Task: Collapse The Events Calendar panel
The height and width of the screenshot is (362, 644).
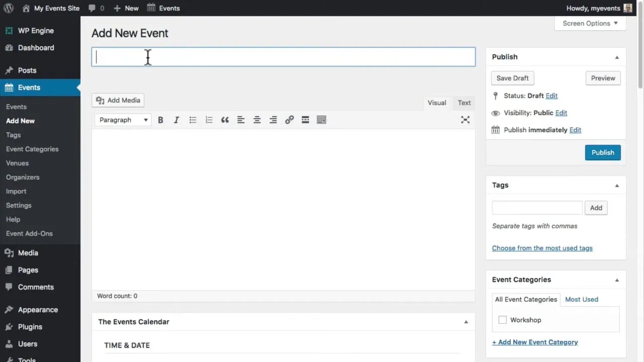Action: tap(466, 322)
